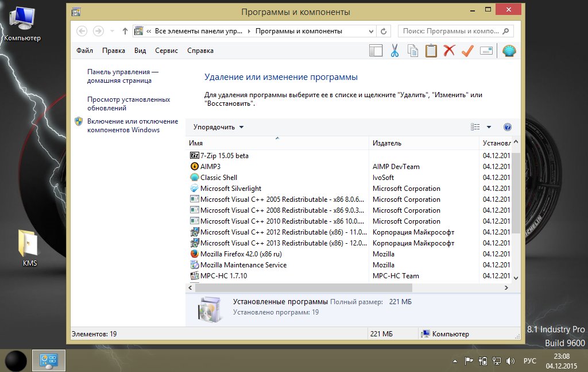This screenshot has width=588, height=372.
Task: Click the Refresh button in address bar
Action: pos(383,31)
